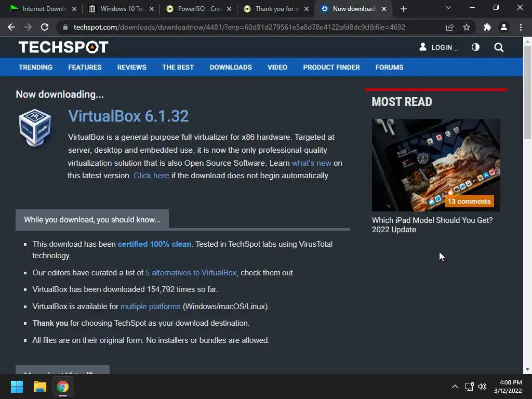Open the VIDEO section
The image size is (532, 399).
click(277, 67)
